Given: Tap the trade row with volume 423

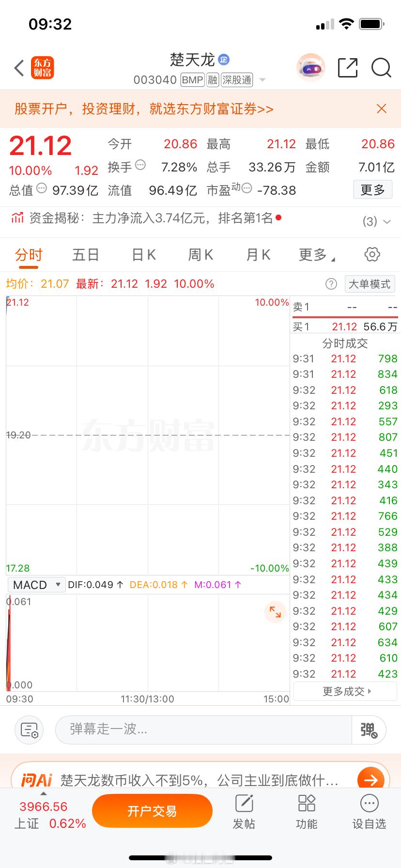Looking at the screenshot, I should [x=345, y=674].
